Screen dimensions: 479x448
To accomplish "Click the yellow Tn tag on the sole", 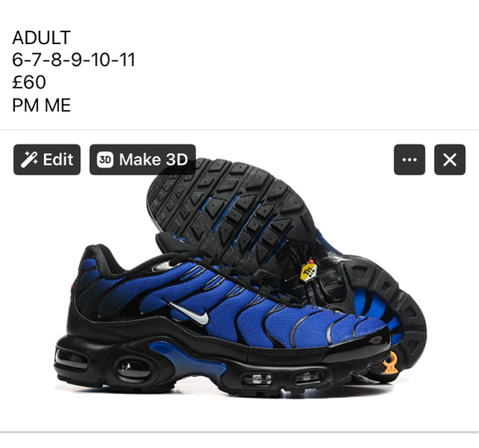I will click(308, 271).
